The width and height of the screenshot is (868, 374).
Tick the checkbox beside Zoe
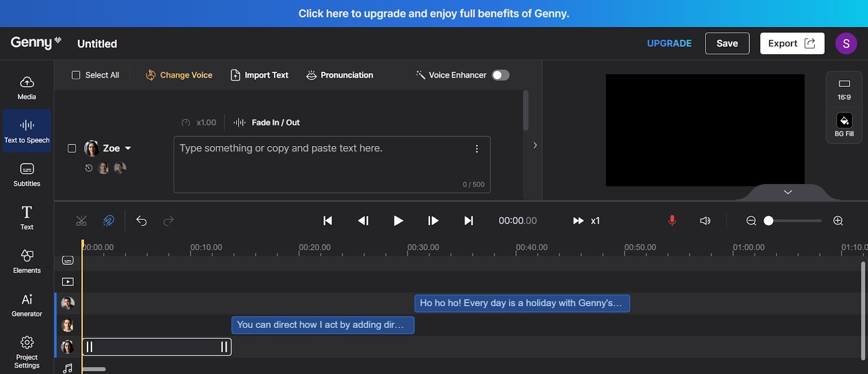coord(72,148)
